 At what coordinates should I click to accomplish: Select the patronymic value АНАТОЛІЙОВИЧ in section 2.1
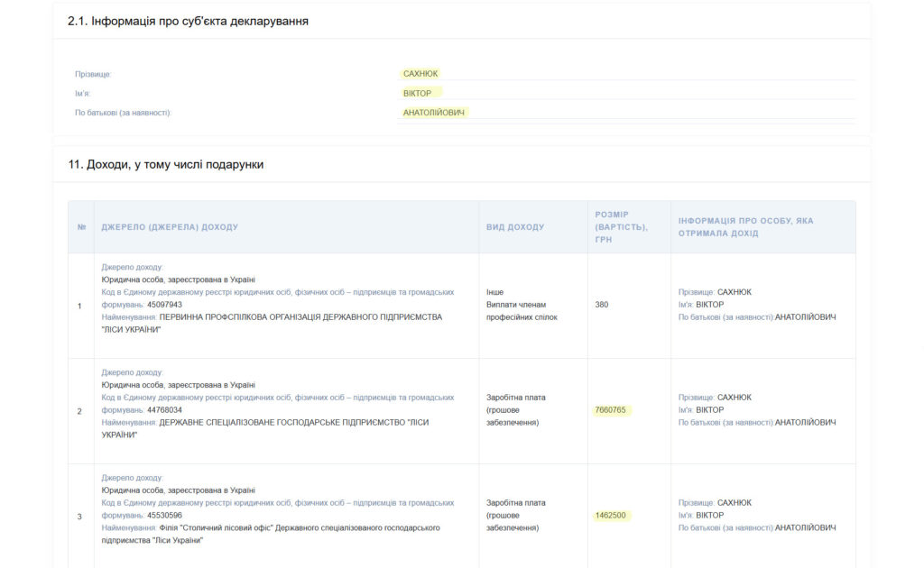[x=434, y=113]
